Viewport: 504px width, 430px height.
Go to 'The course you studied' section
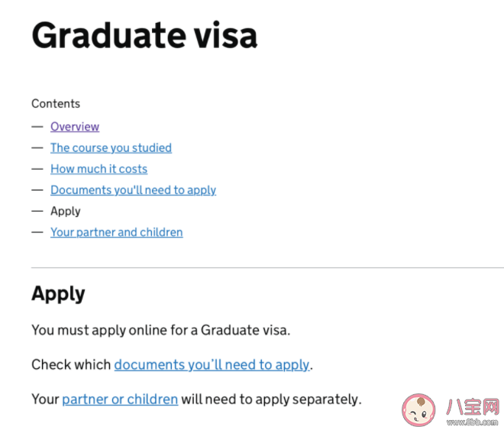pos(111,148)
